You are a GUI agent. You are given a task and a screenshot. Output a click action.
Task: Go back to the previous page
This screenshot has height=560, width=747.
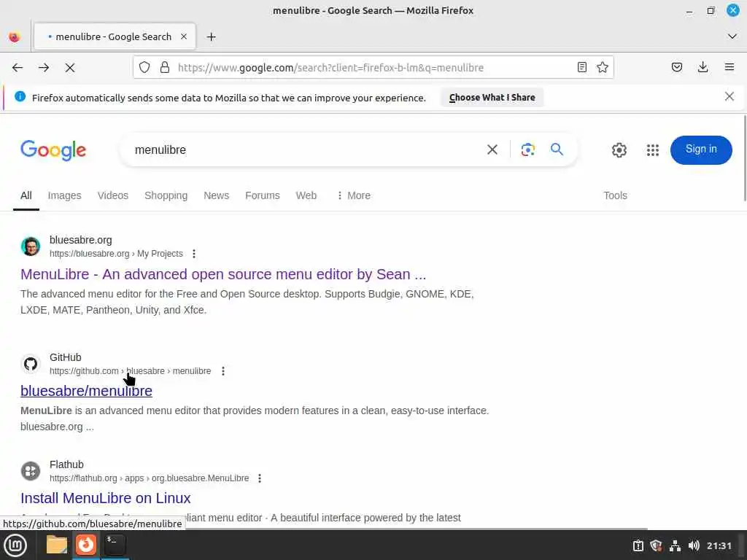[18, 68]
